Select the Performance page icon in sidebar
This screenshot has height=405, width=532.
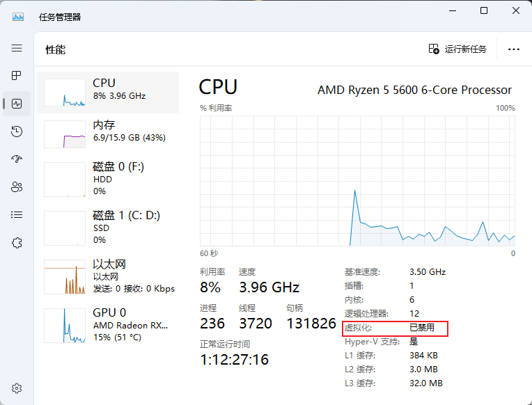17,104
